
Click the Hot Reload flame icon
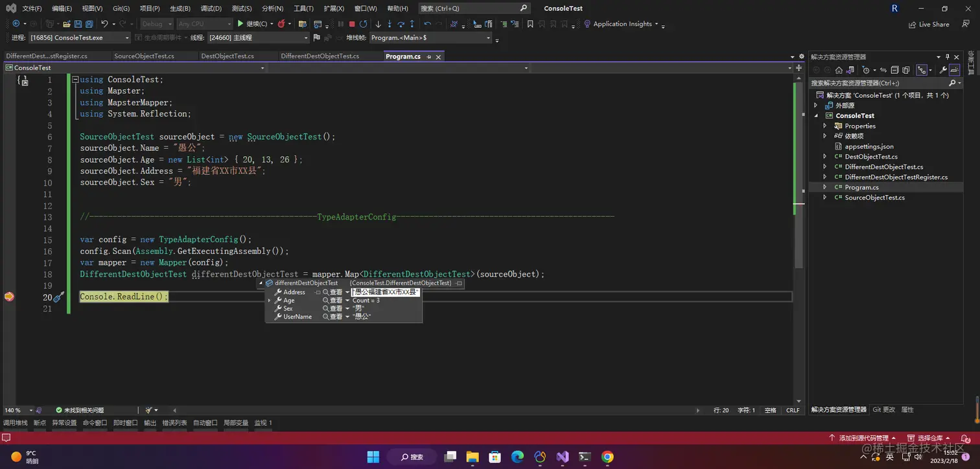pyautogui.click(x=281, y=24)
